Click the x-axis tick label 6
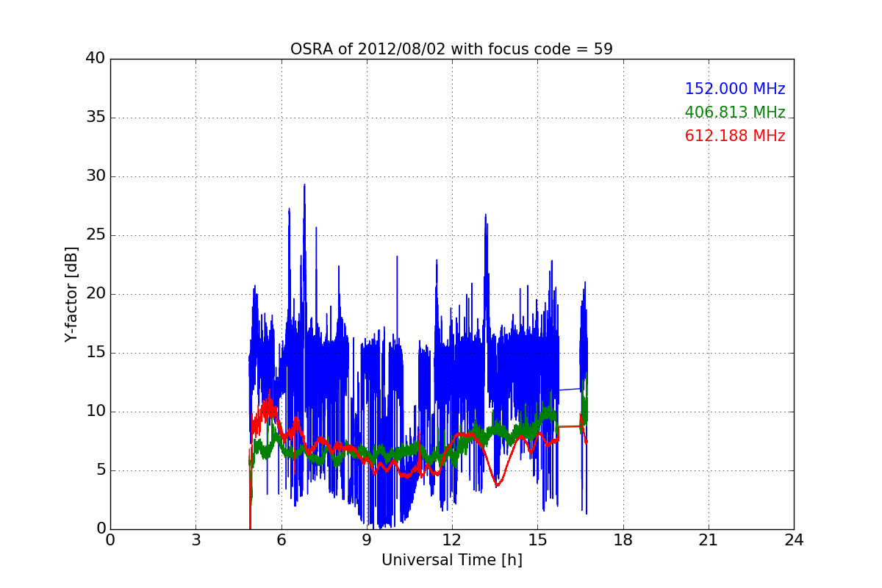 click(x=281, y=539)
